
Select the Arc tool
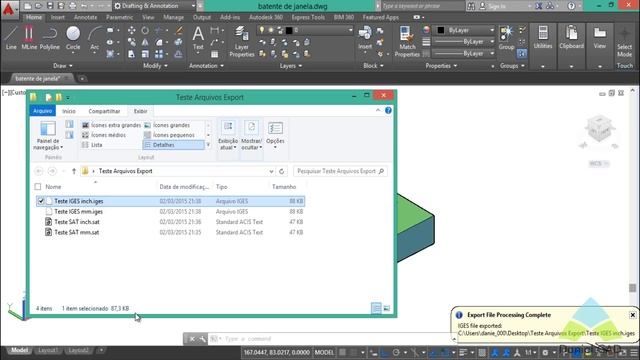click(95, 38)
